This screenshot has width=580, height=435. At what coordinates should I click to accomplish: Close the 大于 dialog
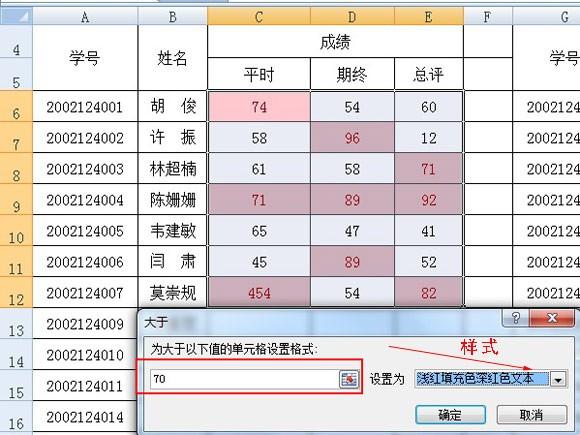(x=552, y=318)
